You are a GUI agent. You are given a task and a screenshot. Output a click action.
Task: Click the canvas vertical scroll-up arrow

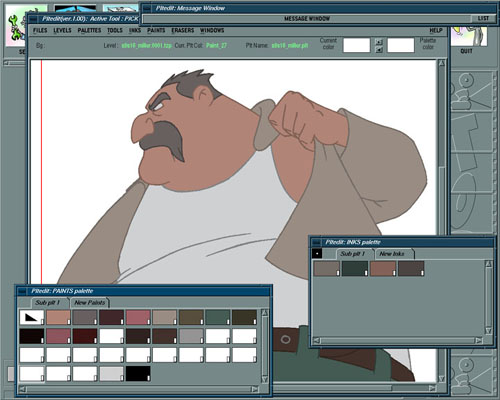pos(442,63)
